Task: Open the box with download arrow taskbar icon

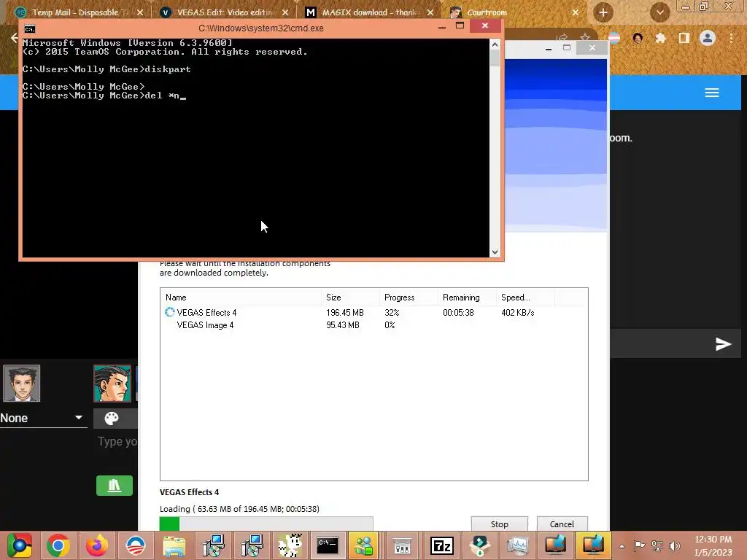Action: coord(479,545)
